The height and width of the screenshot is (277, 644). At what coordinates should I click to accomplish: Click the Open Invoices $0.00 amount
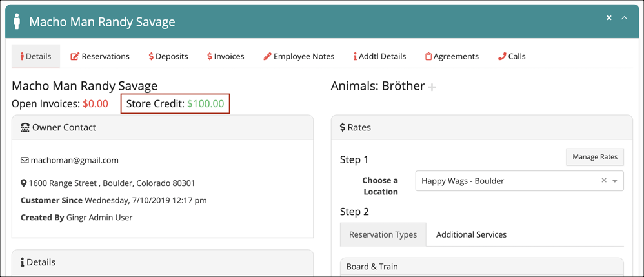pyautogui.click(x=96, y=104)
